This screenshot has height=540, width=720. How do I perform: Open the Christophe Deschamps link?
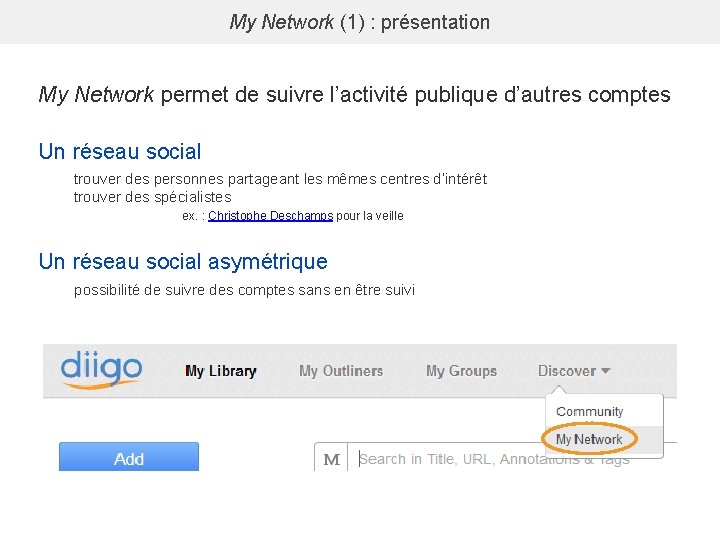coord(270,216)
